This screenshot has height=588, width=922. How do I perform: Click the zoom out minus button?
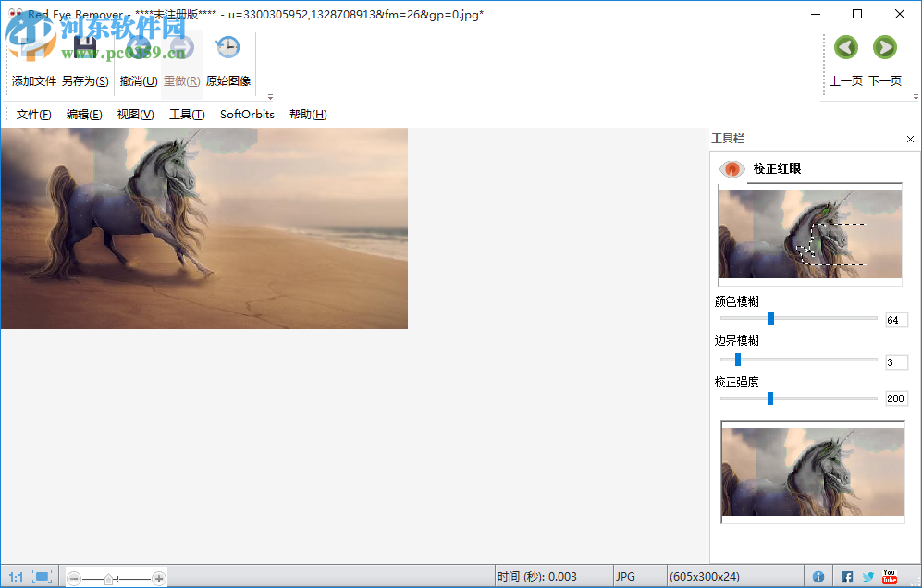point(74,579)
